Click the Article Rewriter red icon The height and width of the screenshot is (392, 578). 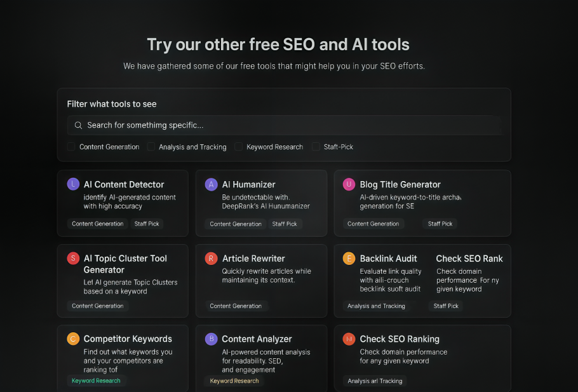point(212,259)
